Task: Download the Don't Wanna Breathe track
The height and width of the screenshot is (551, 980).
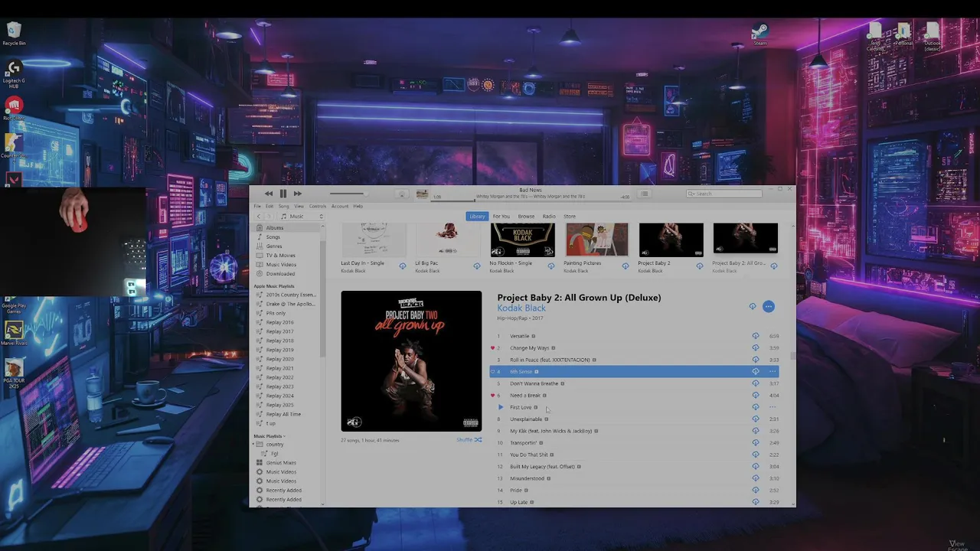Action: click(755, 383)
